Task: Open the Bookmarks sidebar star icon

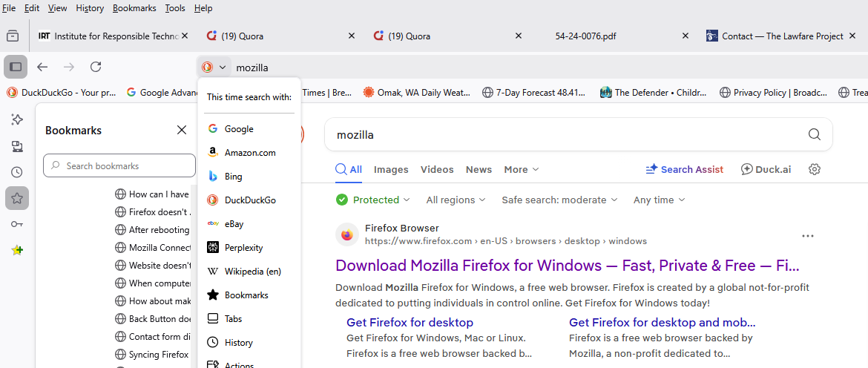Action: pos(16,198)
